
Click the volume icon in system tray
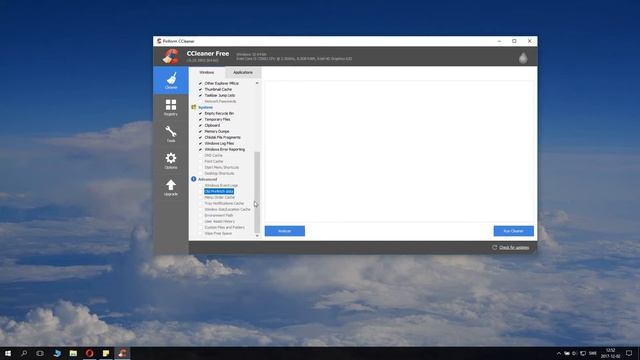click(x=575, y=353)
